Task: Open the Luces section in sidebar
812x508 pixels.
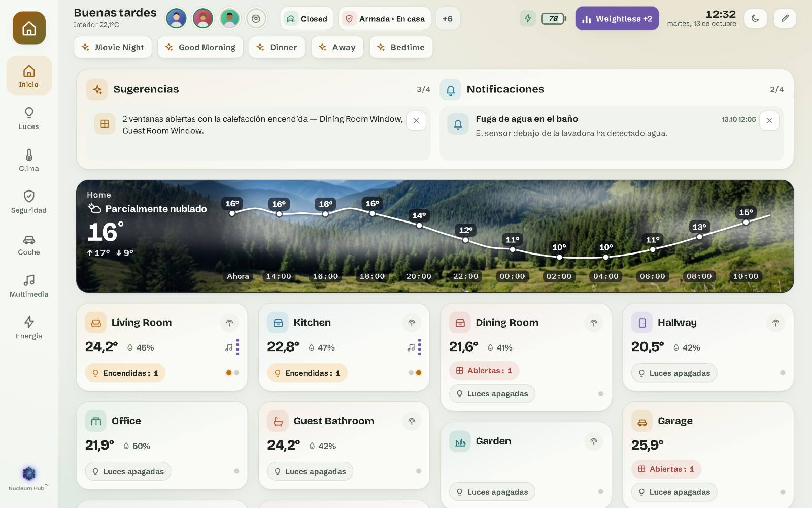Action: tap(29, 118)
